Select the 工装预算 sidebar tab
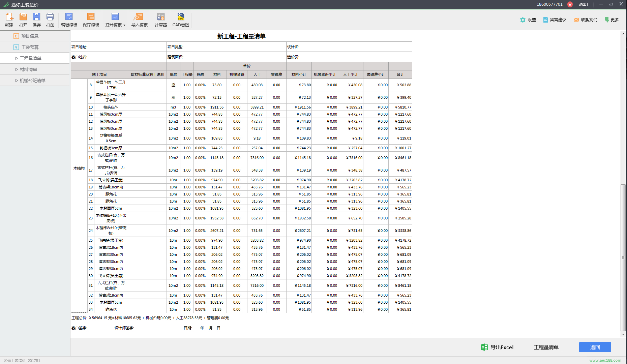 tap(30, 47)
